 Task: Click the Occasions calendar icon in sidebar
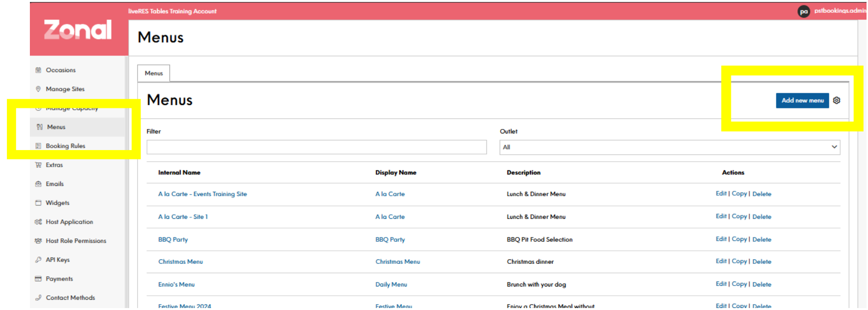[x=38, y=70]
